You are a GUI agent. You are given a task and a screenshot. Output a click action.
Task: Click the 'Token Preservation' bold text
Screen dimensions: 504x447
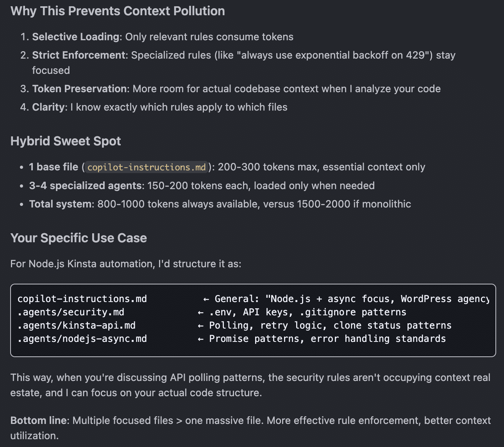point(79,89)
